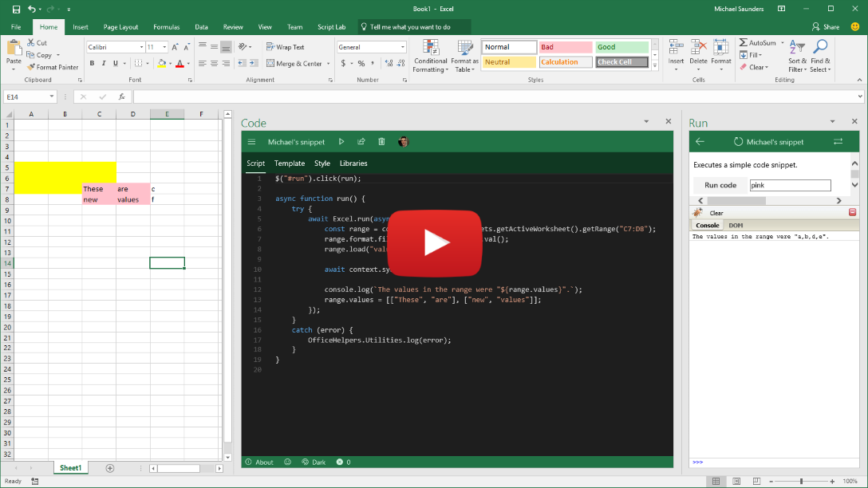
Task: Apply percent style format
Action: click(x=361, y=64)
